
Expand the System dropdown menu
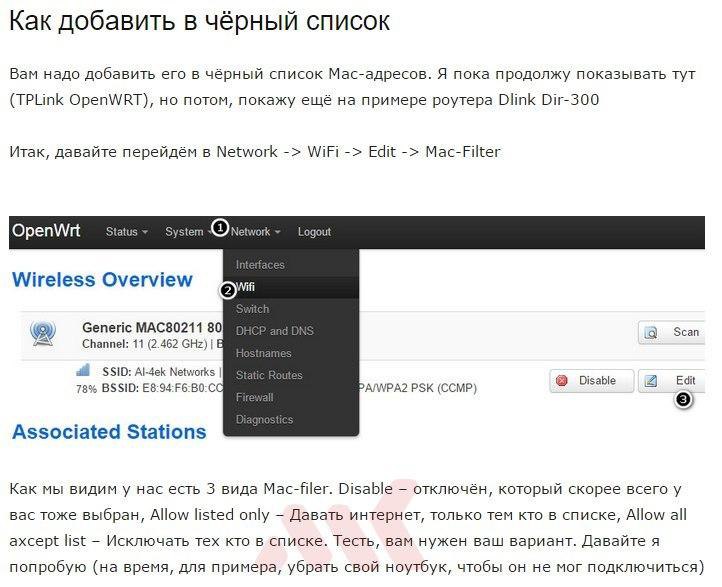click(x=187, y=232)
